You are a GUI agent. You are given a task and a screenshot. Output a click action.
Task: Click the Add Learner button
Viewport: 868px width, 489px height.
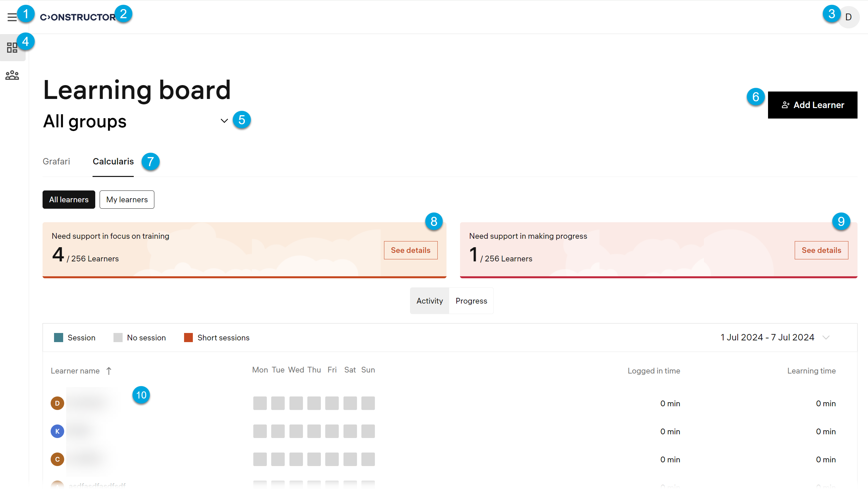(812, 105)
